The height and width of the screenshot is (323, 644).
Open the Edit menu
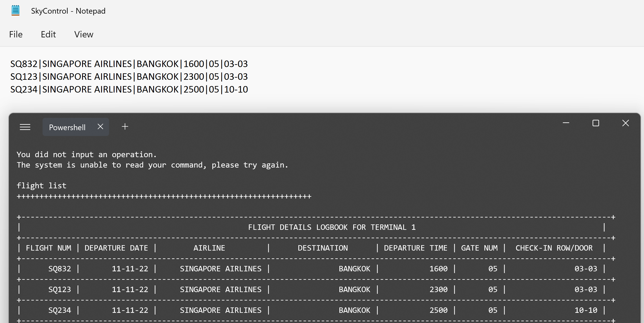coord(48,34)
